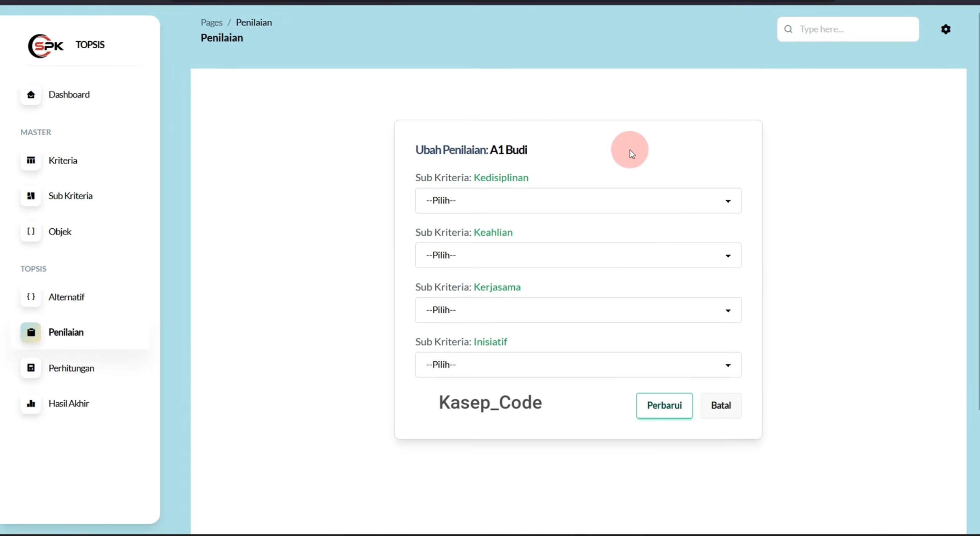
Task: Open the Inisiatif sub kriteria dropdown
Action: 578,365
